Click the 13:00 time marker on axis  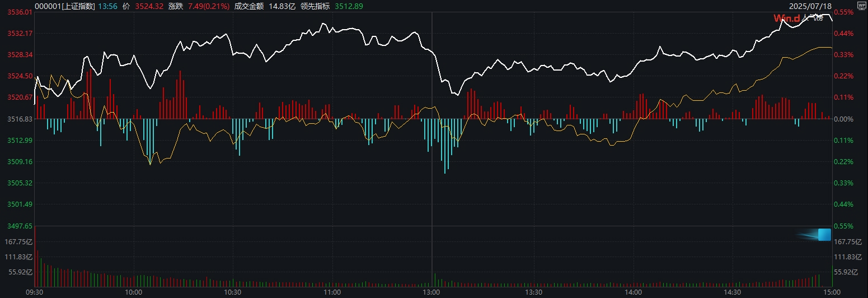click(432, 292)
